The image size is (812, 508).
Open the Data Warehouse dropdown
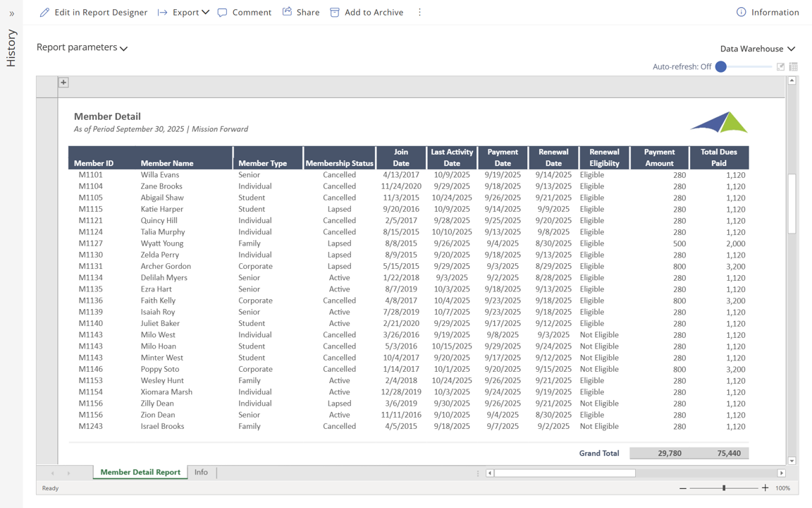click(x=757, y=49)
